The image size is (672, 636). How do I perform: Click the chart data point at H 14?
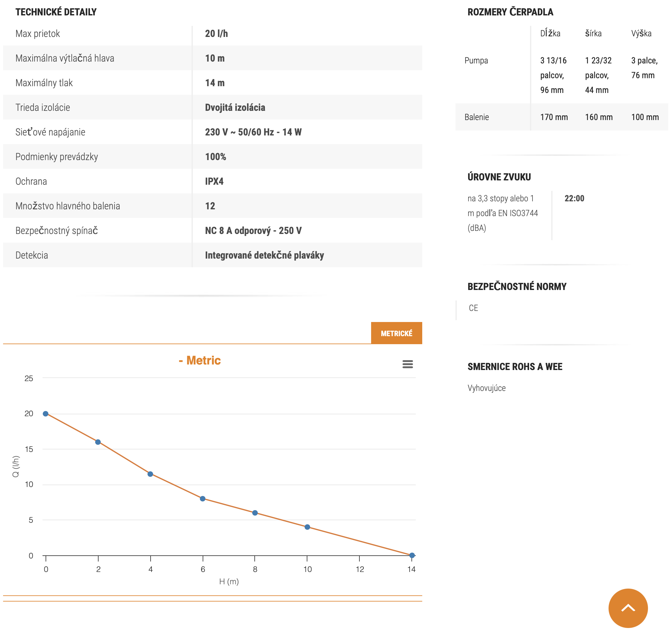click(412, 555)
